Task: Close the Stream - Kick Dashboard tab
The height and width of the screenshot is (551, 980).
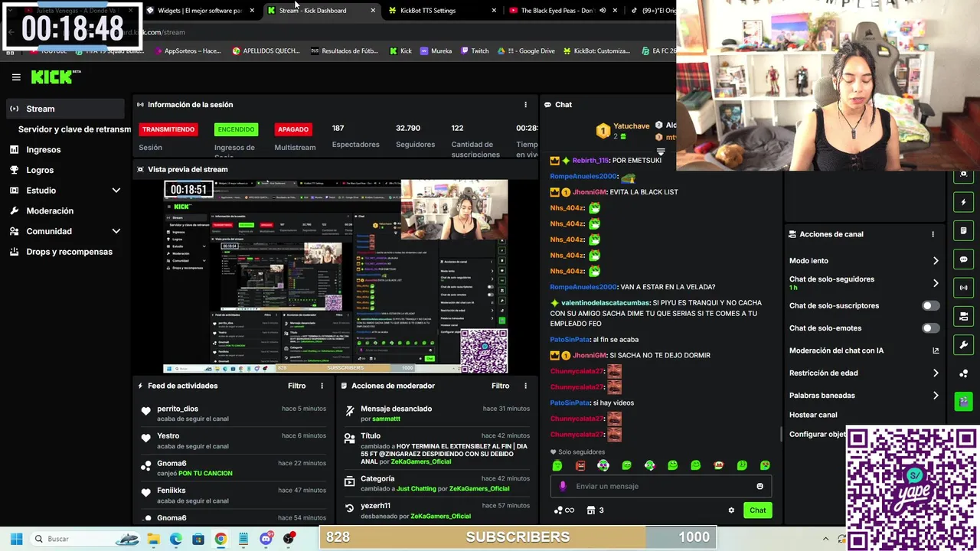Action: [373, 11]
